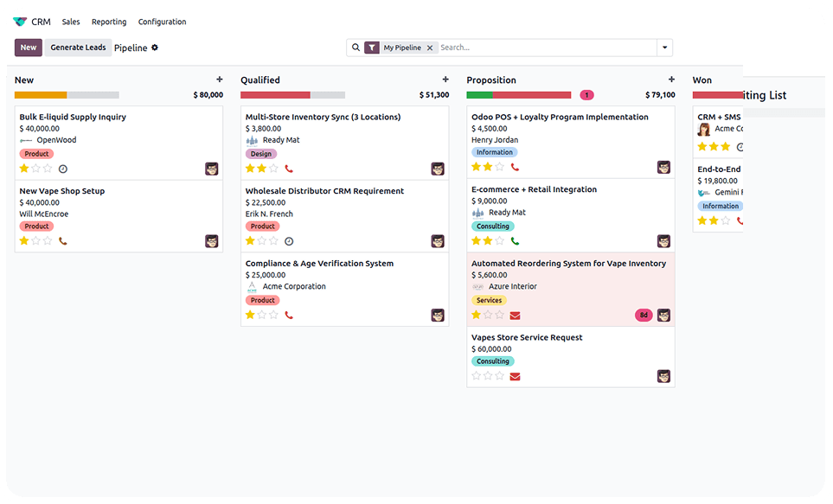Click the New button
The height and width of the screenshot is (504, 833).
pos(29,48)
